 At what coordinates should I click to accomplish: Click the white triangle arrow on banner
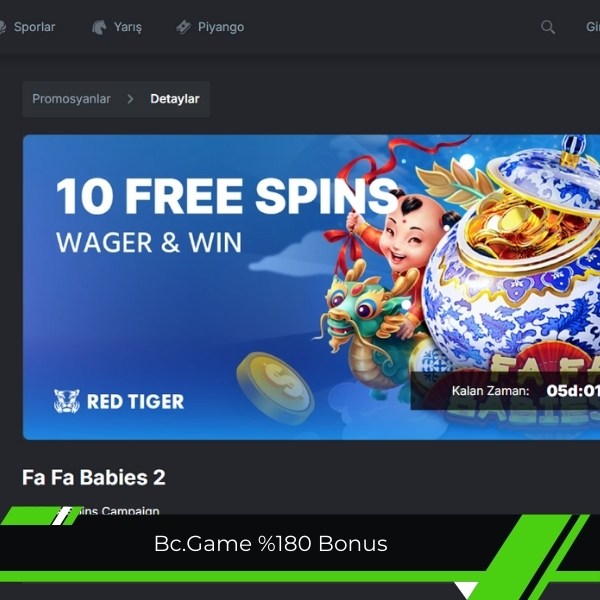(466, 589)
